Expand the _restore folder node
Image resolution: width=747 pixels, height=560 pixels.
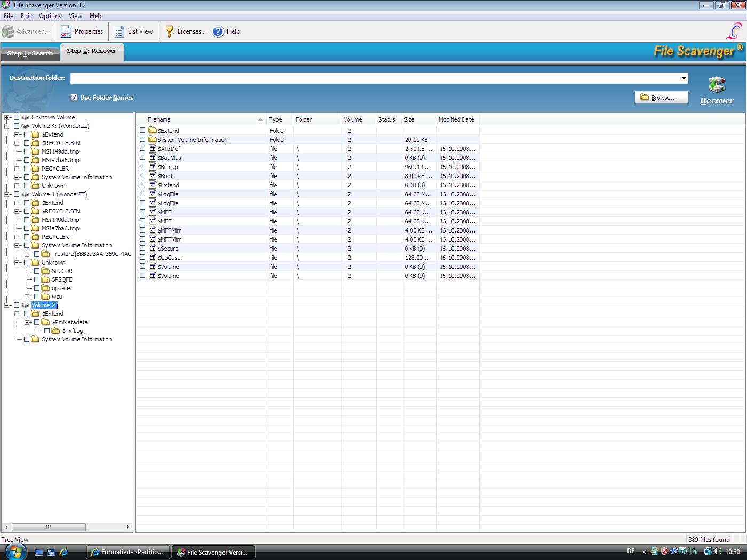click(x=27, y=254)
